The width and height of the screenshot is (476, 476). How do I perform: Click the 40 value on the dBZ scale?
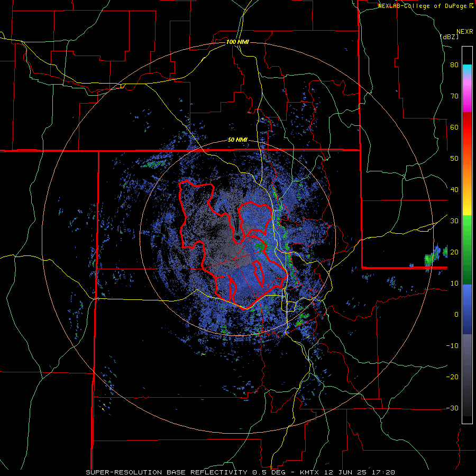454,190
